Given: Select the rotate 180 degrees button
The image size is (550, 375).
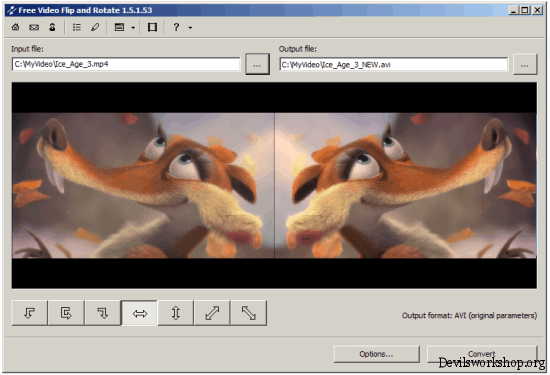Looking at the screenshot, I should pos(66,313).
